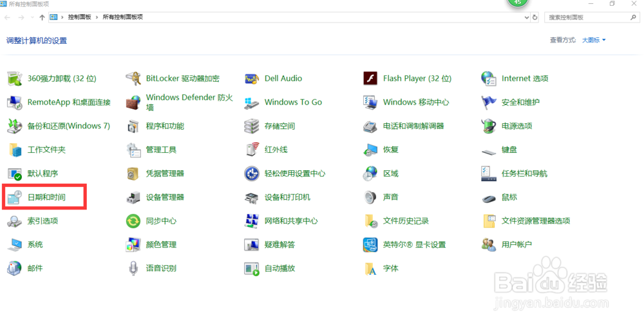Viewport: 644px width, 325px height.
Task: Open 邮件 mail icon
Action: [15, 268]
